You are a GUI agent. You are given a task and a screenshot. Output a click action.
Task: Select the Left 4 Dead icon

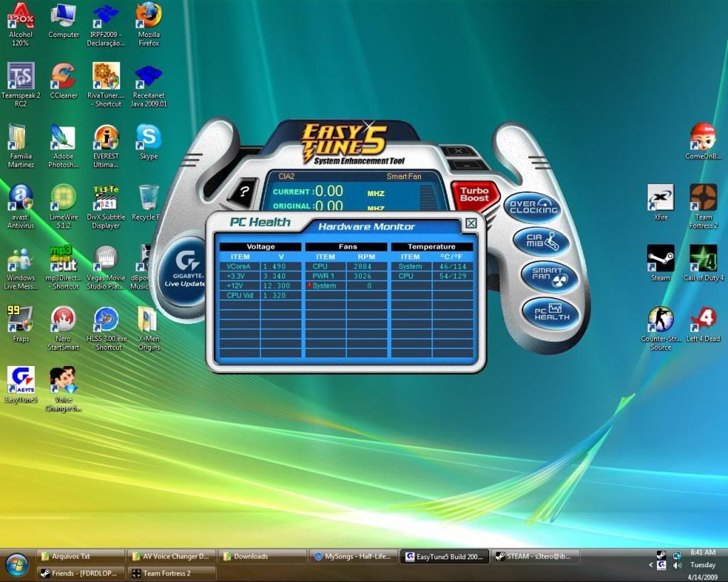pos(703,325)
